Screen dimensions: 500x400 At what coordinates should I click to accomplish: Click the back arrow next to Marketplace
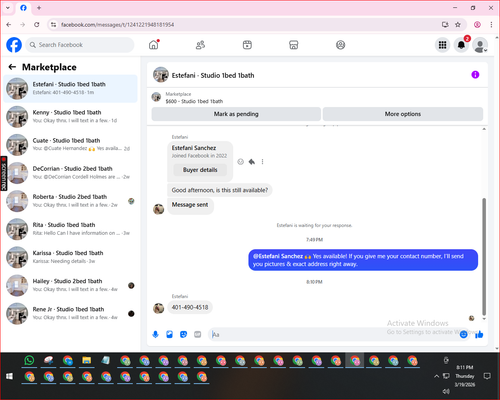[12, 67]
